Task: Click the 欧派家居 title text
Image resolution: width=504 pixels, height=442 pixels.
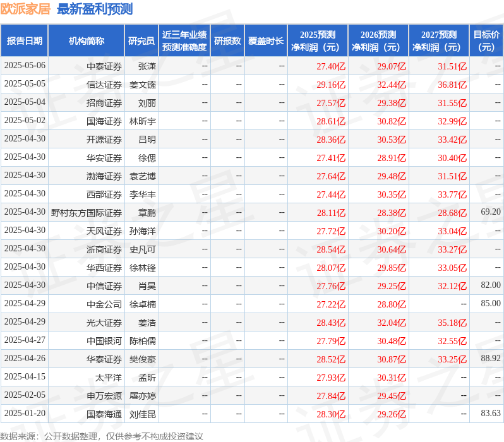Action: click(x=25, y=9)
